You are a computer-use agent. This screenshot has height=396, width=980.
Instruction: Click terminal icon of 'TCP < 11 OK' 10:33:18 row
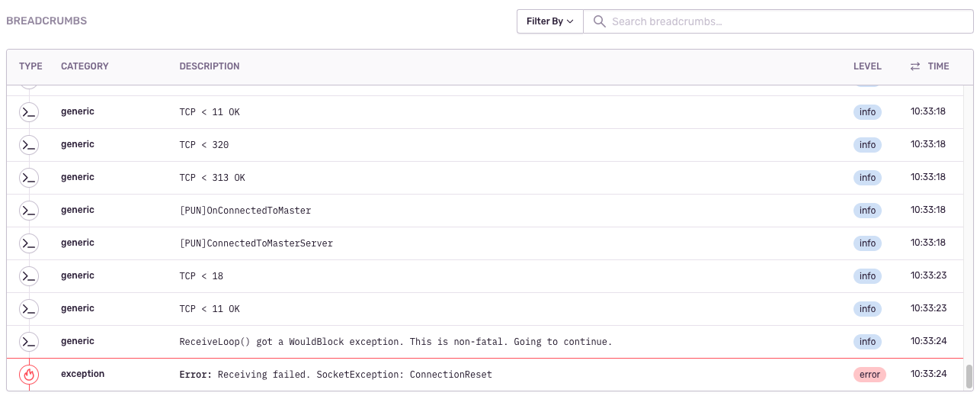29,112
